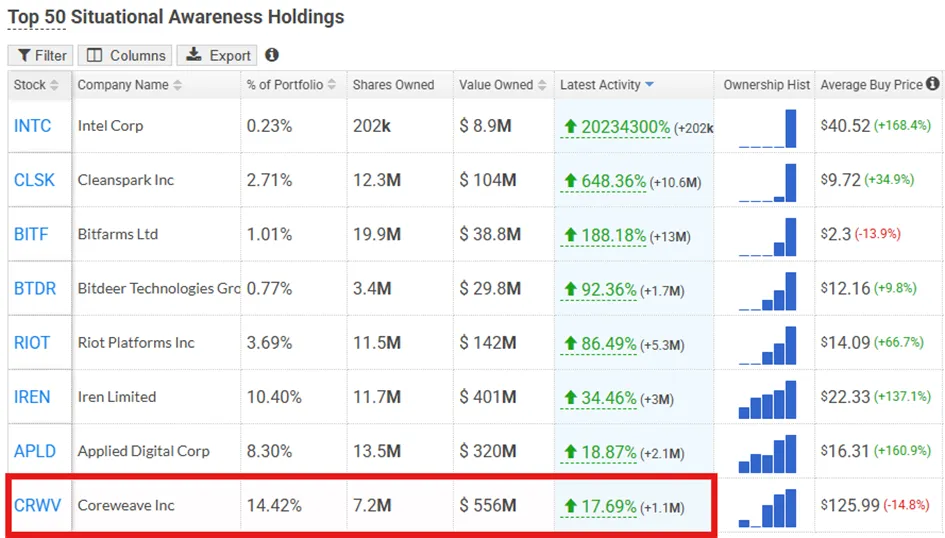
Task: Sort by Company Name column header
Action: 129,85
